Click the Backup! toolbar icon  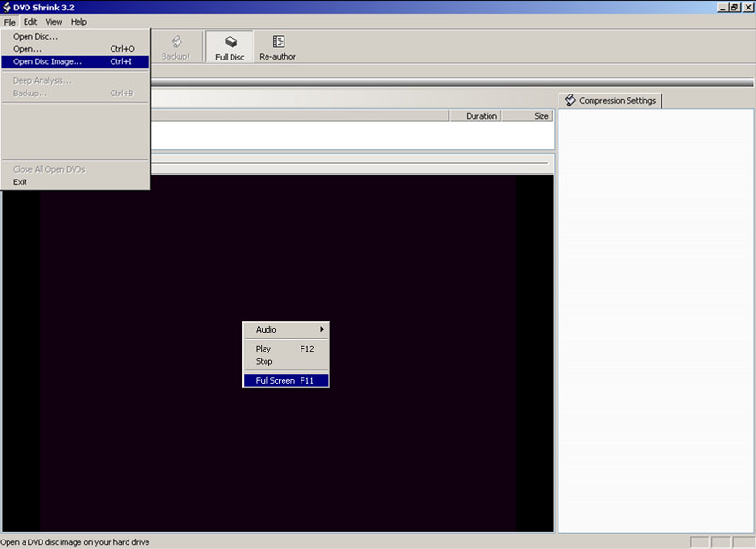pyautogui.click(x=176, y=47)
